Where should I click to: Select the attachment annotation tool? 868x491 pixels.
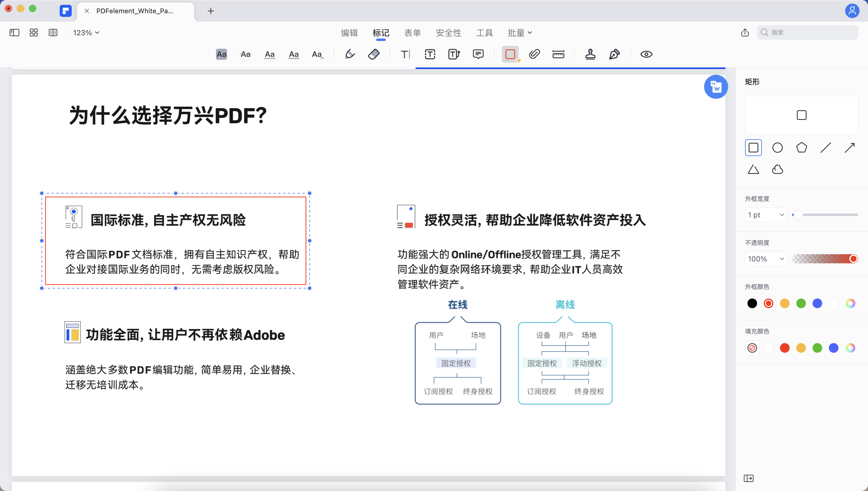[534, 54]
